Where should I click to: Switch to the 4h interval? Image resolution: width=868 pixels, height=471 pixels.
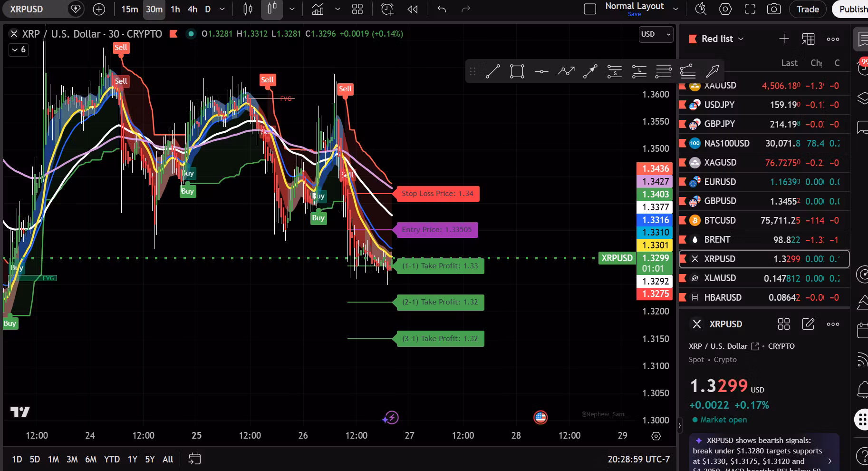pyautogui.click(x=193, y=9)
